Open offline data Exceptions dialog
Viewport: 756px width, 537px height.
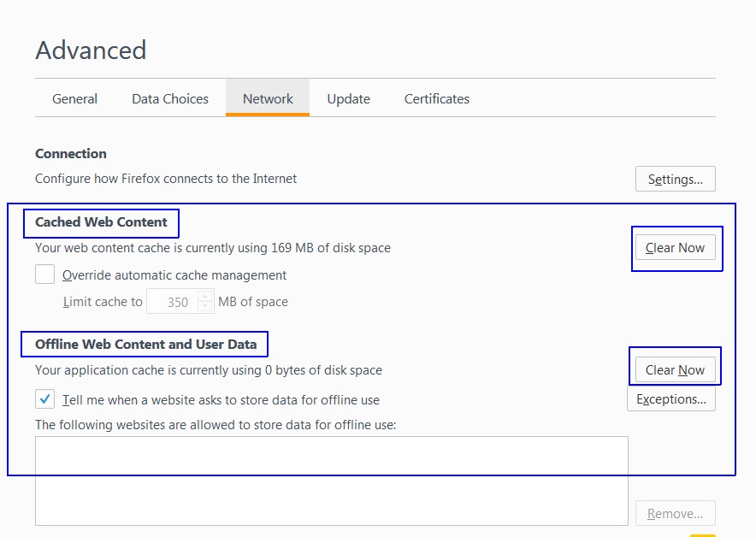(671, 399)
